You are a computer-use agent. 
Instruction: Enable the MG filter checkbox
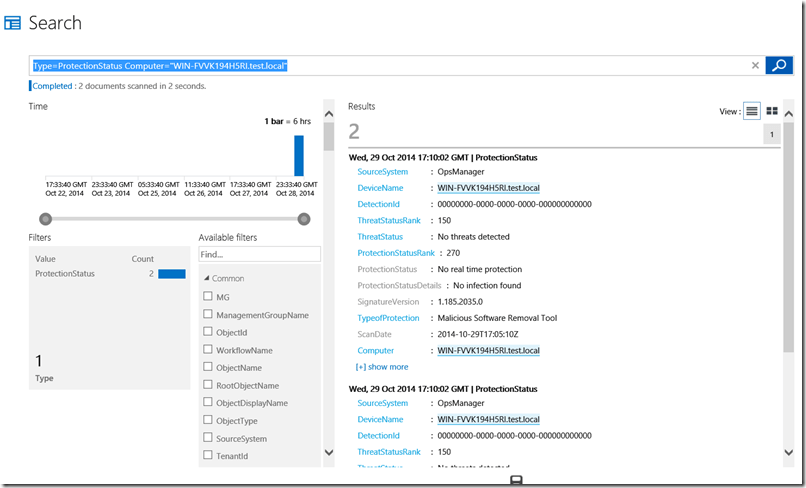coord(207,297)
